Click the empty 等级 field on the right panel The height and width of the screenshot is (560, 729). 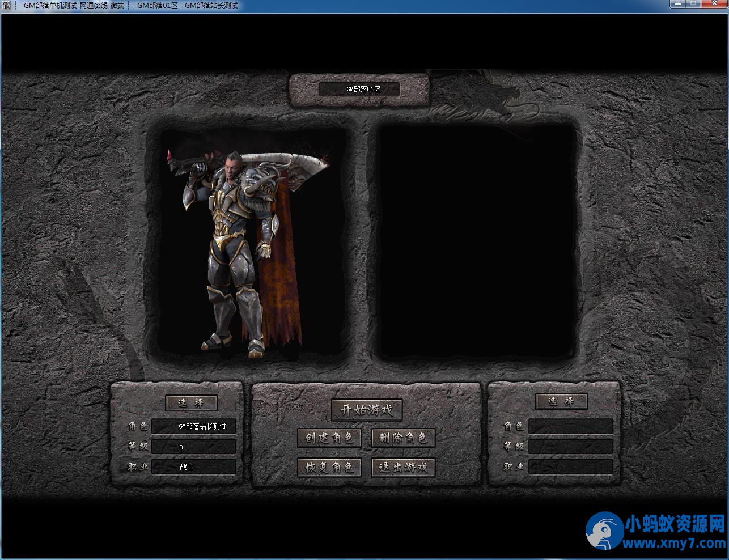(570, 447)
